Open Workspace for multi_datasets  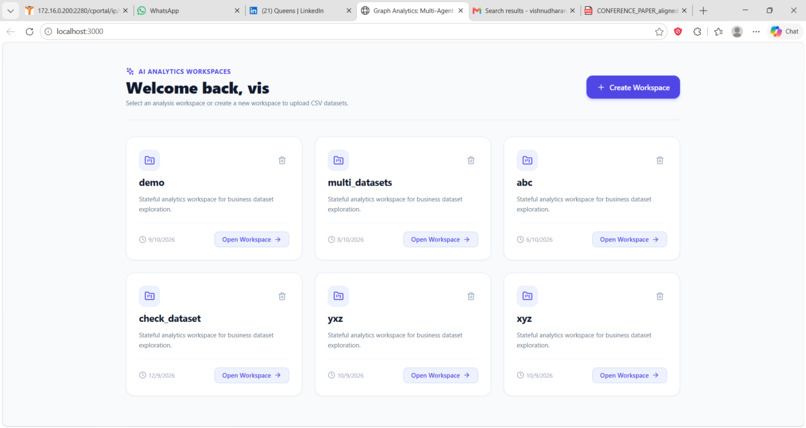click(x=441, y=239)
